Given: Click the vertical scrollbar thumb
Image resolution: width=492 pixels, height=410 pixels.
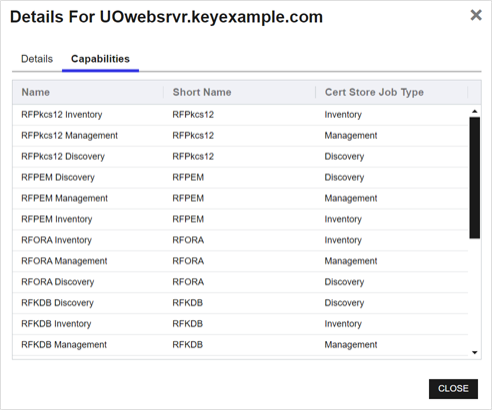Looking at the screenshot, I should pos(475,178).
